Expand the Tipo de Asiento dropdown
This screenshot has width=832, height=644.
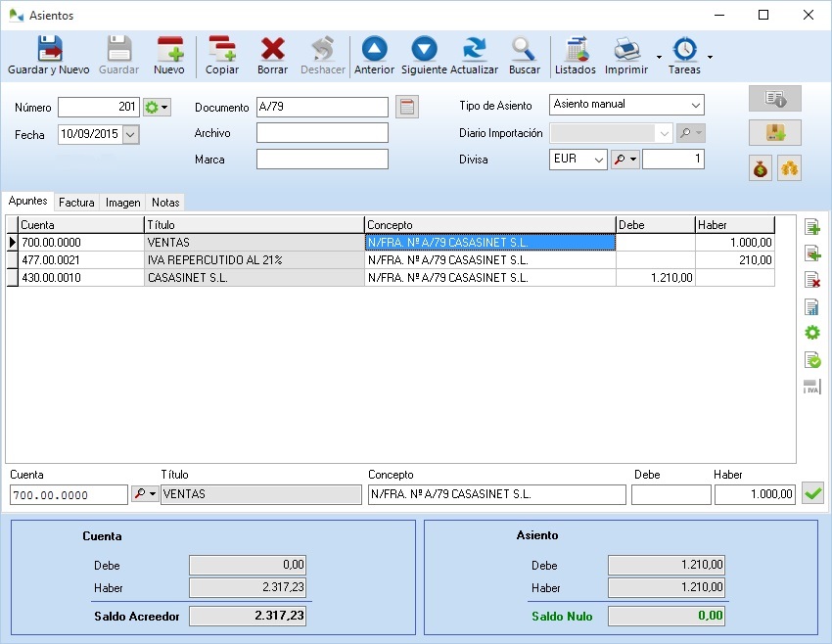point(695,105)
